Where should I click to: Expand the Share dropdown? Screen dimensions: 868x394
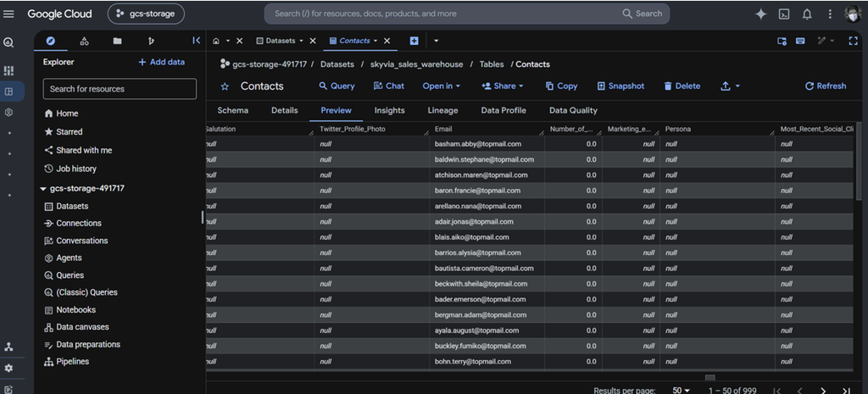(502, 86)
